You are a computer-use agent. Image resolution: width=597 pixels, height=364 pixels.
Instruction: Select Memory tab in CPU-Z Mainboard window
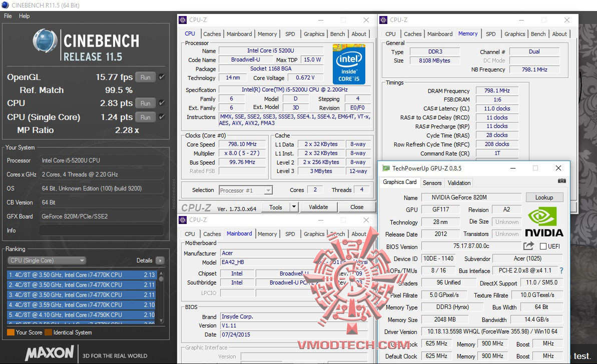[x=267, y=234]
